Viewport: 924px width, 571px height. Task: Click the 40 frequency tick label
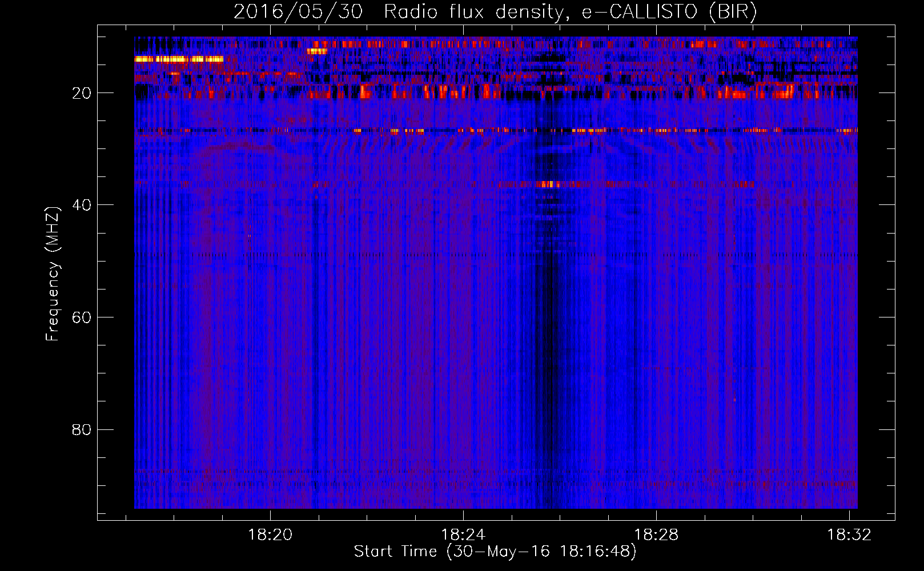pos(82,205)
